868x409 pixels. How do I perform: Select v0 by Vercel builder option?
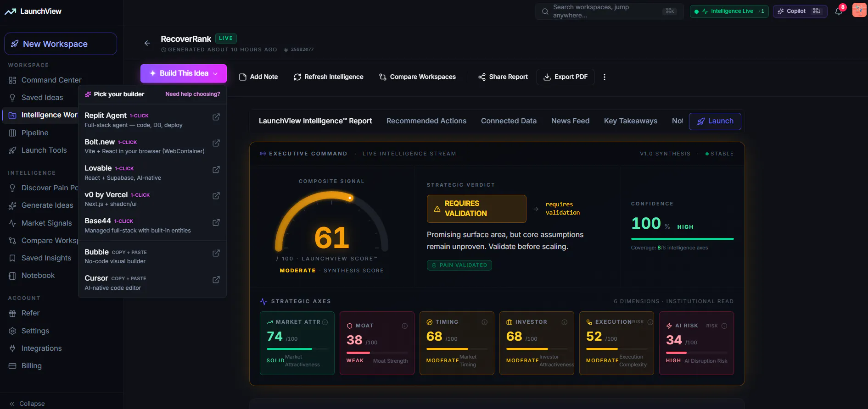[x=152, y=199]
